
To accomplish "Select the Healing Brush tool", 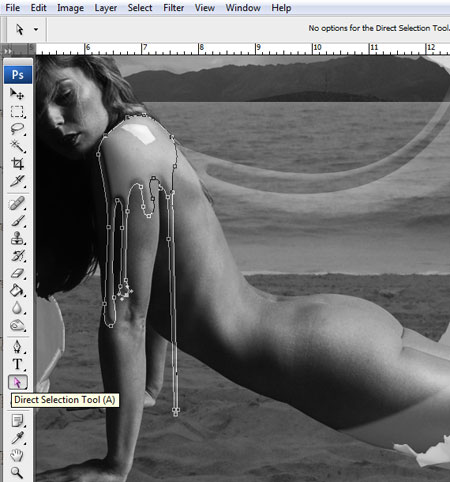I will (x=17, y=203).
